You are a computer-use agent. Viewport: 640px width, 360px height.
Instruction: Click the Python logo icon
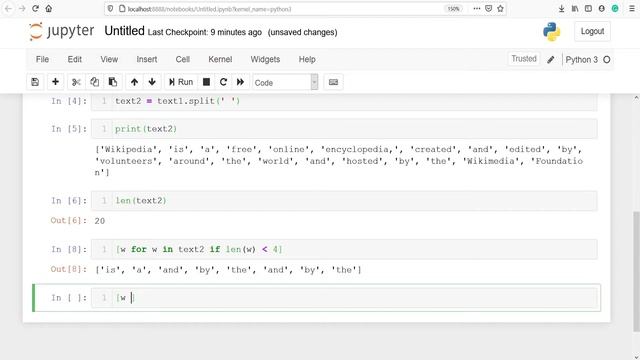click(x=551, y=31)
